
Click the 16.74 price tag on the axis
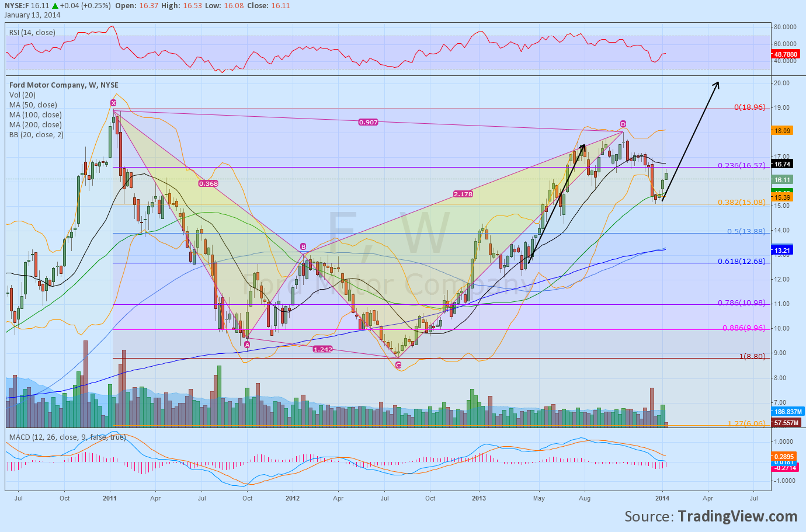click(782, 165)
